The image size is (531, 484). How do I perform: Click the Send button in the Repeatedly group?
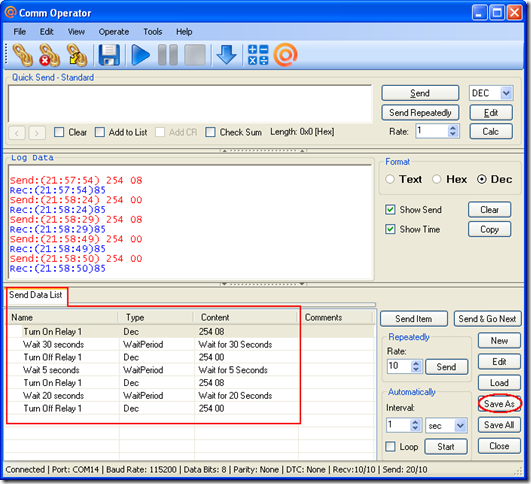point(446,367)
